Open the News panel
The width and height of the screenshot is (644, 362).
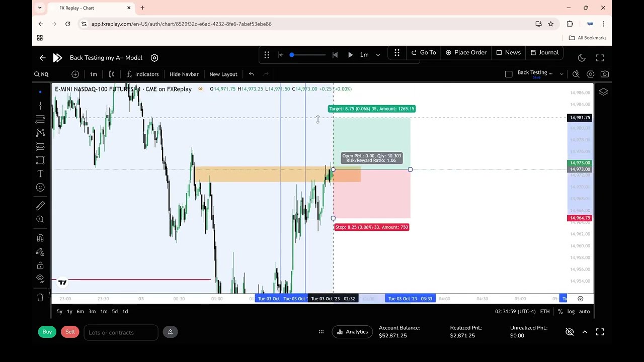[508, 52]
